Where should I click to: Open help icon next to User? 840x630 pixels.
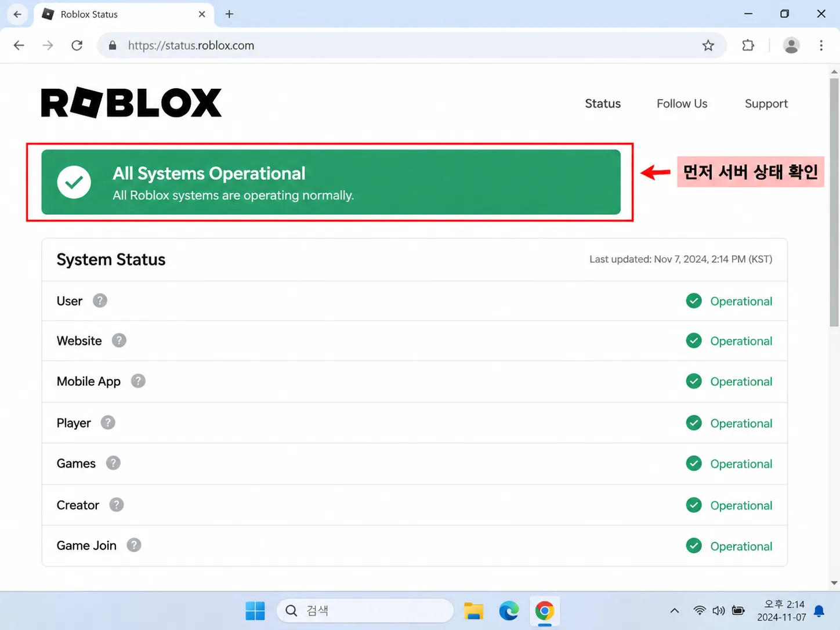click(x=100, y=300)
